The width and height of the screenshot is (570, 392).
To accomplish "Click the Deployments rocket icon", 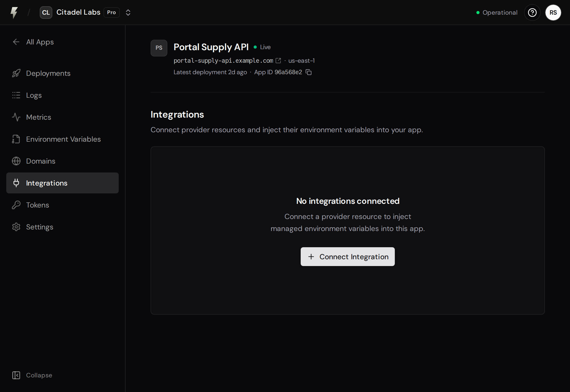I will (x=16, y=73).
